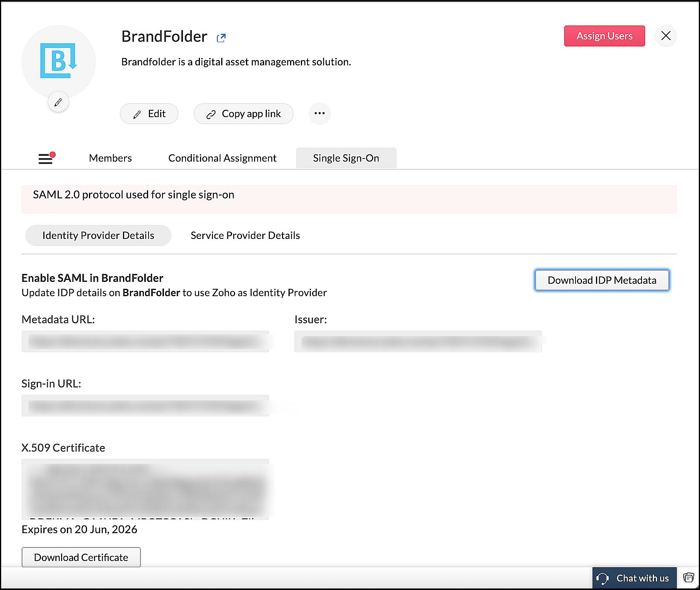Screen dimensions: 700x590
Task: Click the 'Enable SAML in BrandFolder' heading
Action: coord(92,278)
